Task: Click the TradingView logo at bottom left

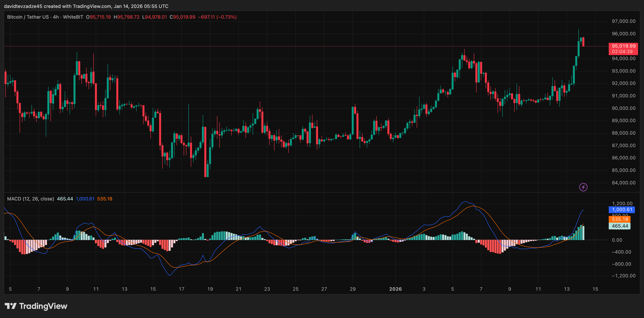Action: (36, 306)
